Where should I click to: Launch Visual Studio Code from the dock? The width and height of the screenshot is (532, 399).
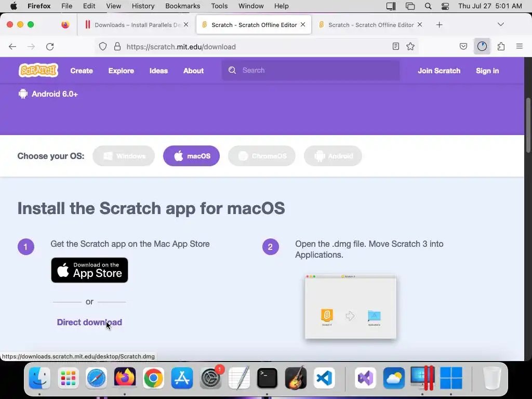click(x=324, y=378)
